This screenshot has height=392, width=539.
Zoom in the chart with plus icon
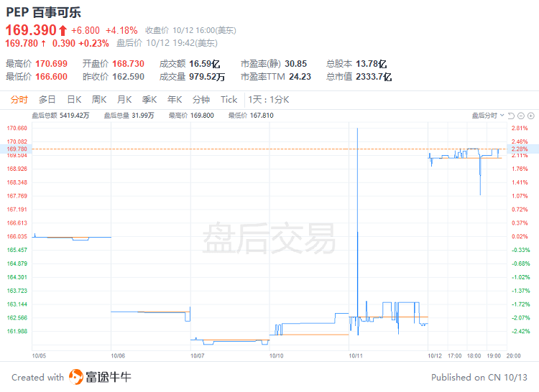tap(531, 116)
